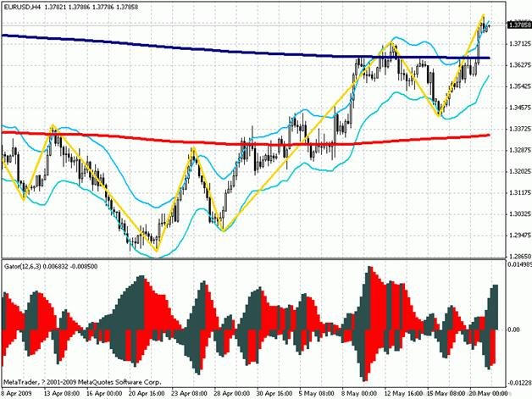Click the 1.32875 price axis label
532x399 pixels.
point(520,150)
